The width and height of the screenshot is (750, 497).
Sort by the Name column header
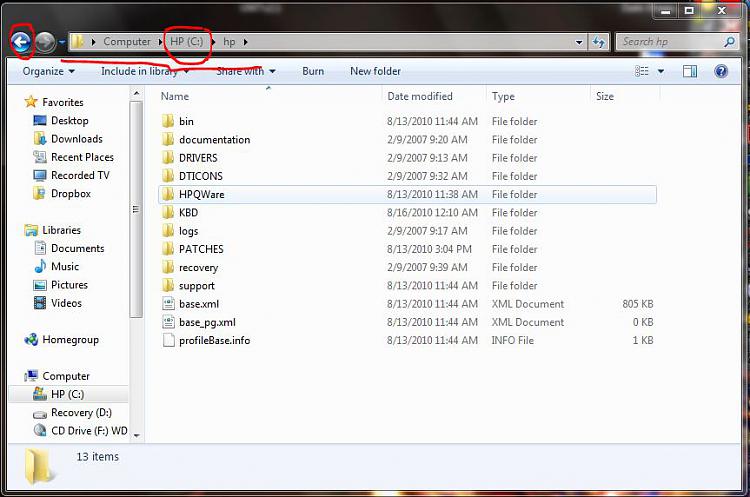point(175,96)
